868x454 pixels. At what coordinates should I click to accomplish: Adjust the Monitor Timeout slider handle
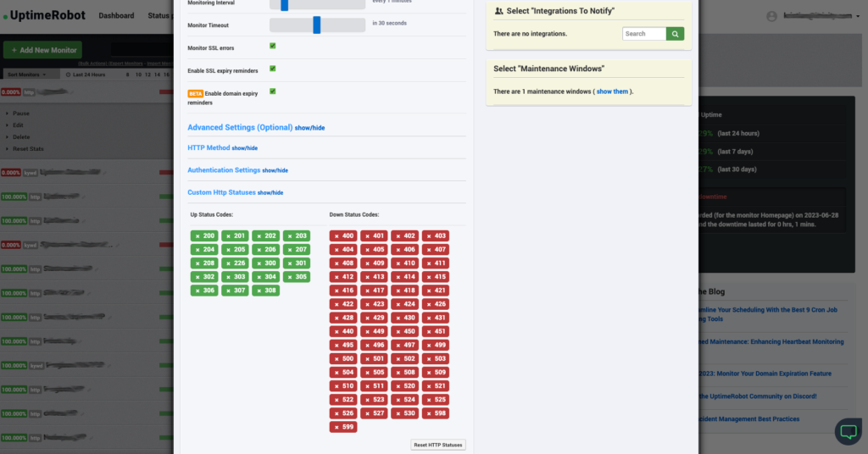pos(317,25)
